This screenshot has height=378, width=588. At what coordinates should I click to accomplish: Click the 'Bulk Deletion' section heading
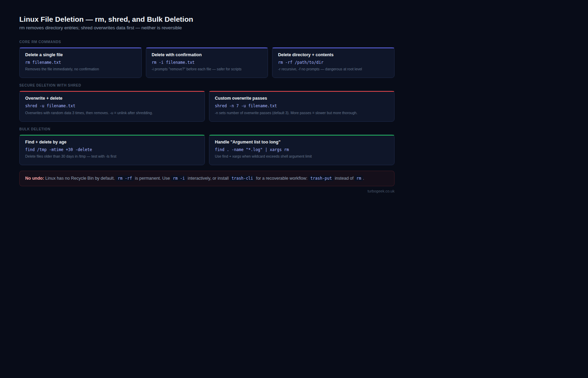point(35,129)
